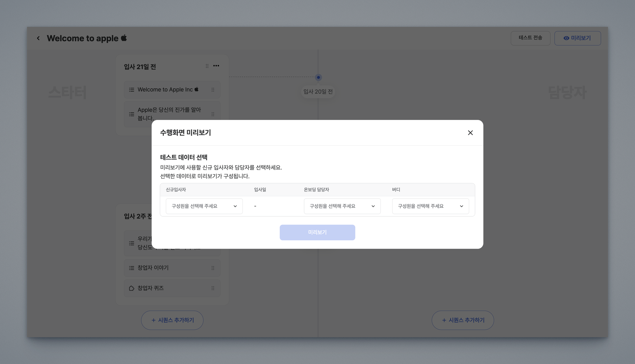The image size is (635, 364).
Task: Click drag handle on Welcome to Apple Inc item
Action: pyautogui.click(x=213, y=90)
